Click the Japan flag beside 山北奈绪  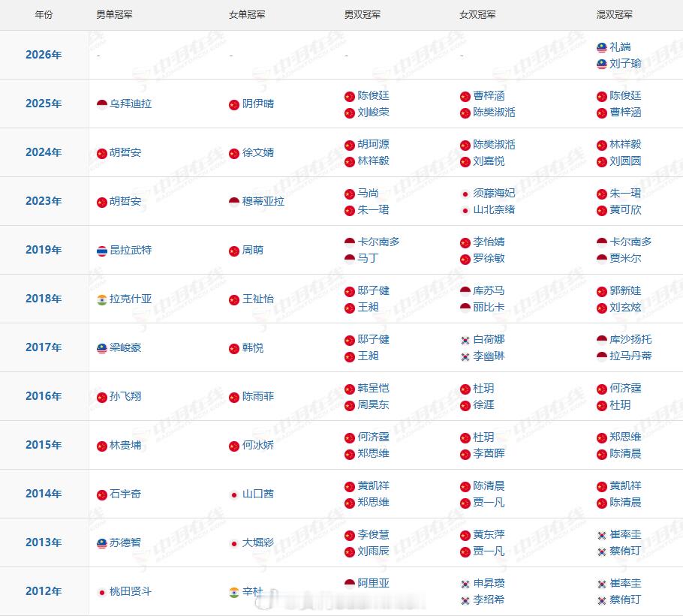pyautogui.click(x=465, y=211)
